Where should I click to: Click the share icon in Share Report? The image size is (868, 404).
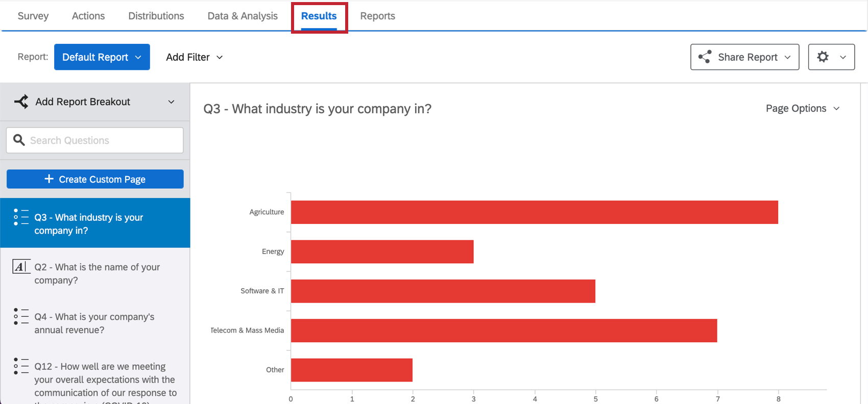click(705, 57)
